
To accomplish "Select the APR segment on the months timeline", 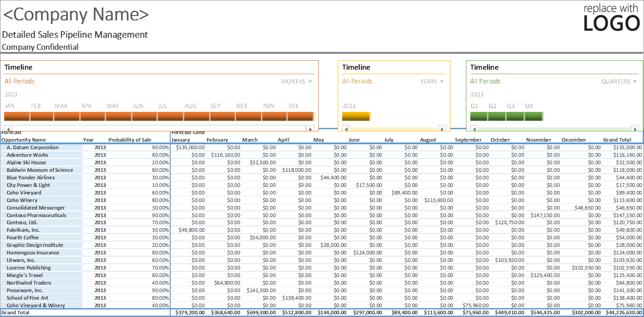I will 93,116.
